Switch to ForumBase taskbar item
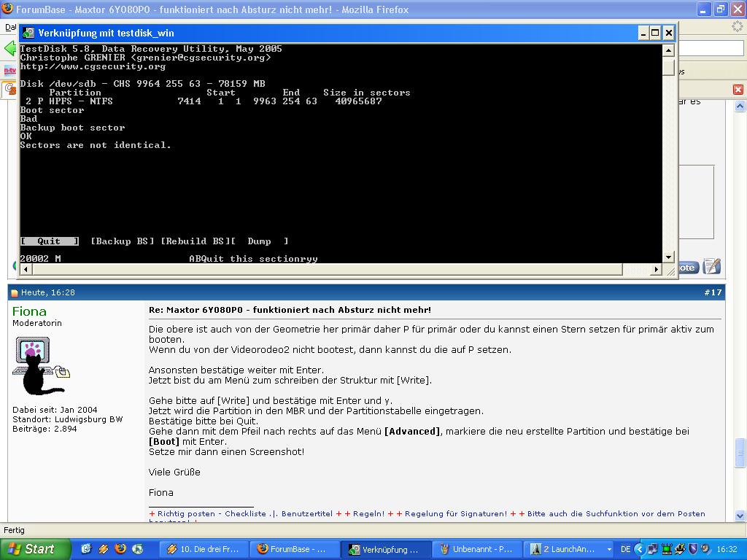Screen dimensions: 747x560 [x=295, y=549]
